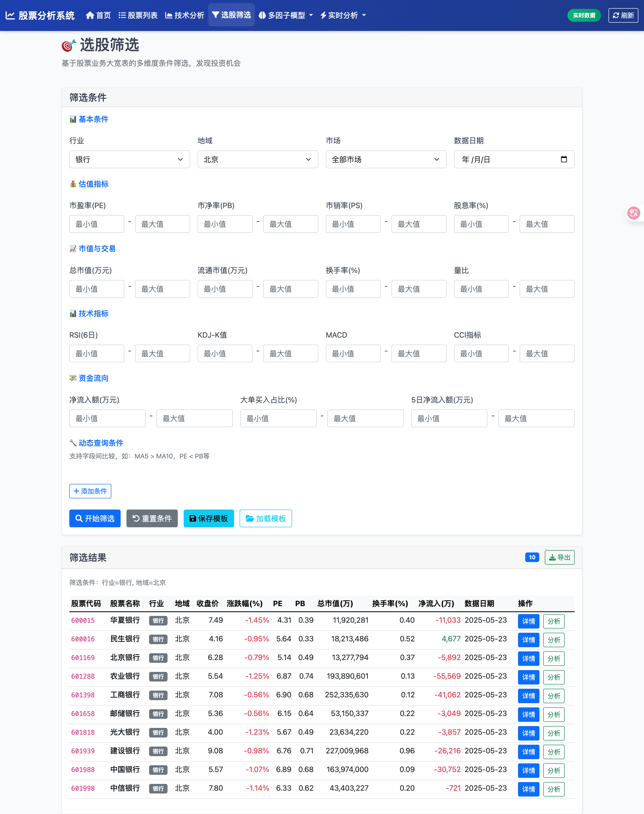Open the 股票列表 nav item

click(138, 15)
